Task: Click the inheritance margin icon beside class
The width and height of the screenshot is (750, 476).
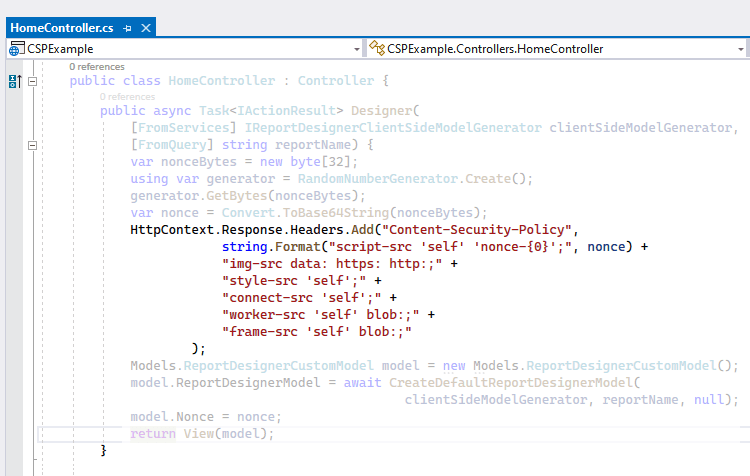Action: (x=15, y=80)
